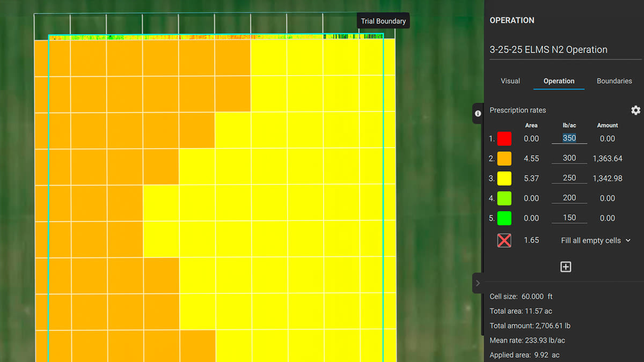This screenshot has width=644, height=362.
Task: Switch to the Visual tab
Action: pos(510,81)
